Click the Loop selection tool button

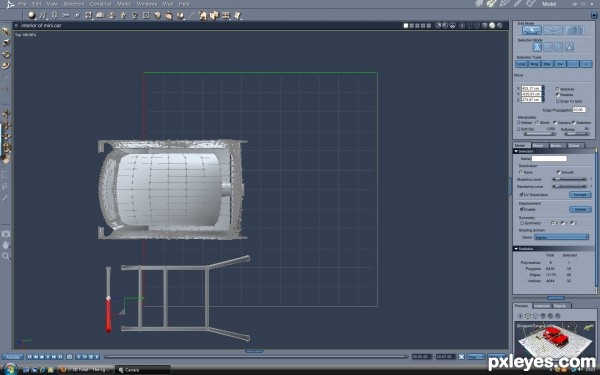[522, 64]
